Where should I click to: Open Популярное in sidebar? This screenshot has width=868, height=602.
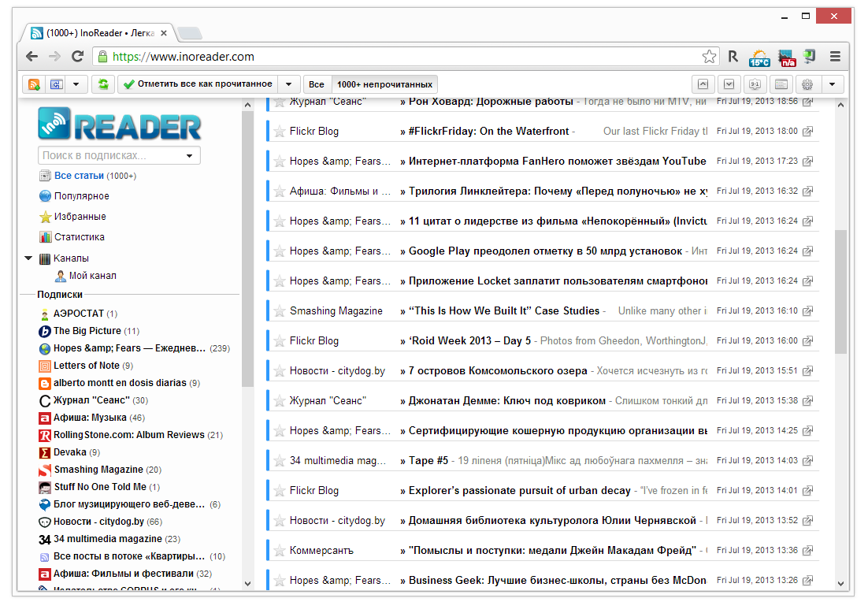pyautogui.click(x=81, y=196)
